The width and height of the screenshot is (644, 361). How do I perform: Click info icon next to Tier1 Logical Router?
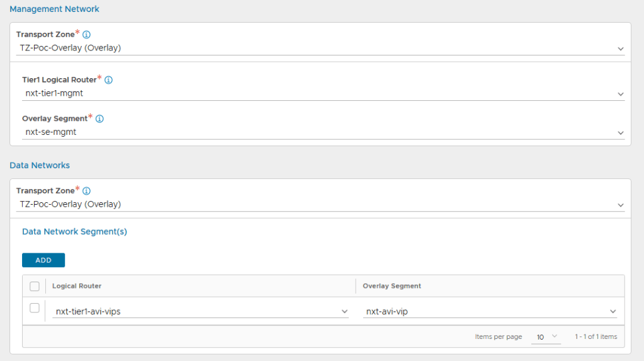click(x=108, y=80)
